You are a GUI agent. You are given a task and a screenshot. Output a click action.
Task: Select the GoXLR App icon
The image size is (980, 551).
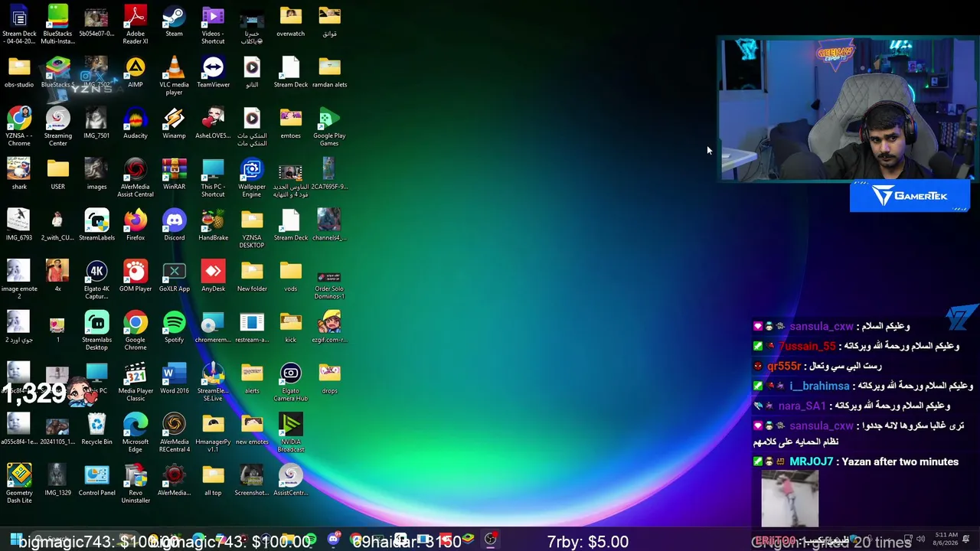pyautogui.click(x=174, y=276)
